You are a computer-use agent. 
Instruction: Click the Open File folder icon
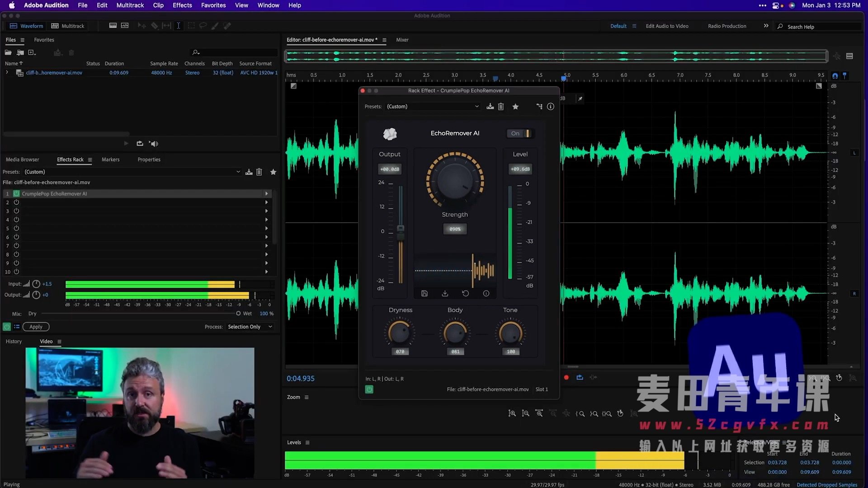click(x=8, y=52)
